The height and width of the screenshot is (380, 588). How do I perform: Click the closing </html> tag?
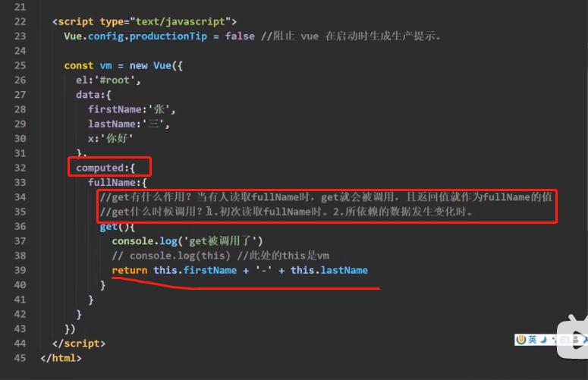(61, 358)
